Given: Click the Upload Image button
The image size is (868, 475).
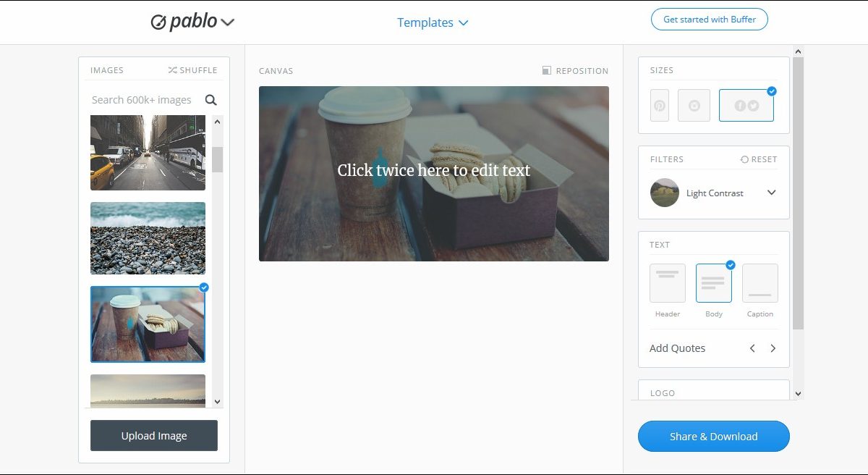Looking at the screenshot, I should (x=154, y=436).
